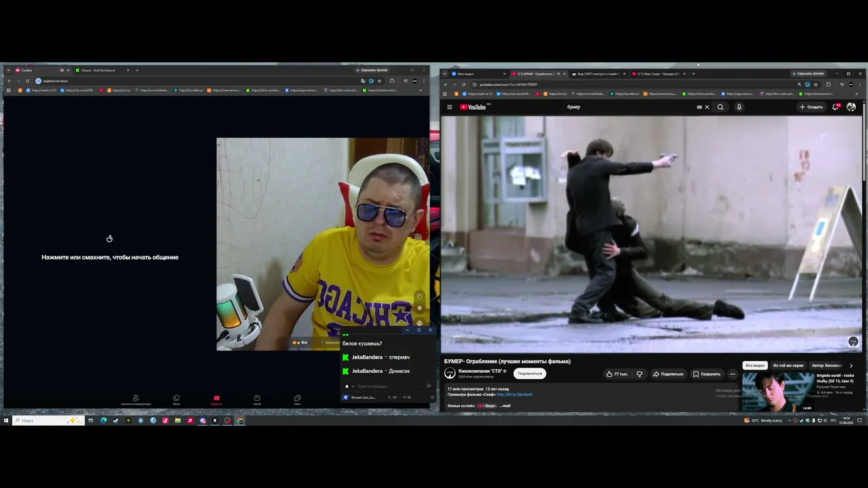
Task: Select the Все видео chip
Action: click(x=755, y=365)
